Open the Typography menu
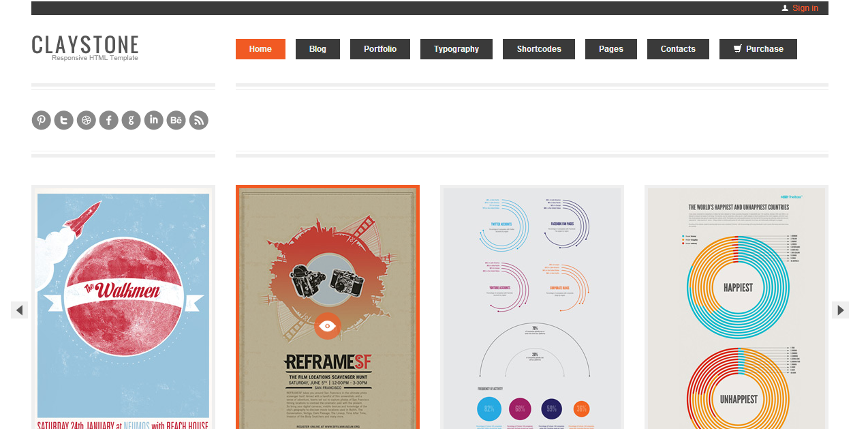This screenshot has width=868, height=429. tap(456, 49)
